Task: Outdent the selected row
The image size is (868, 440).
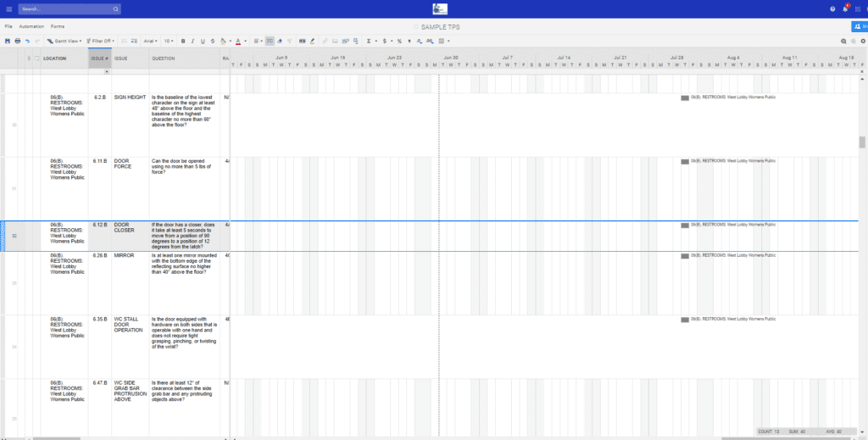Action: [x=124, y=41]
